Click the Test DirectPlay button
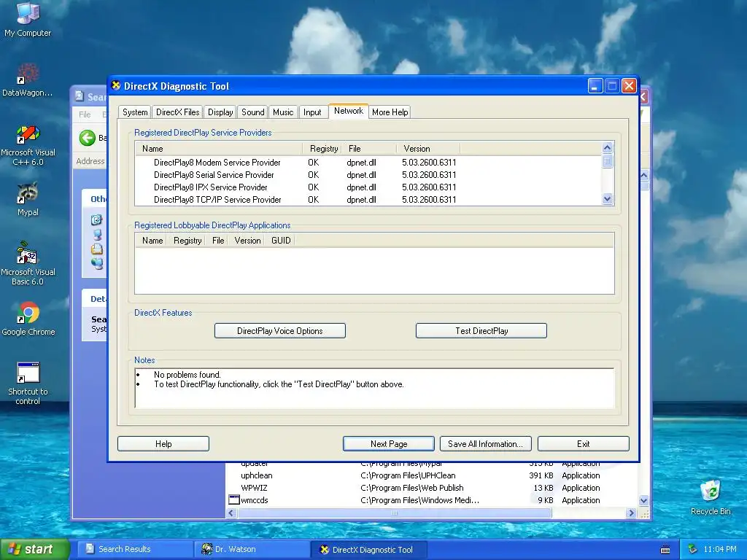 [x=481, y=331]
